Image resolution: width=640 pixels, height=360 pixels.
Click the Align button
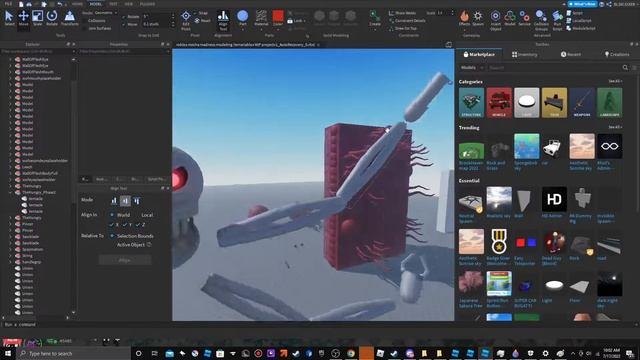click(125, 260)
